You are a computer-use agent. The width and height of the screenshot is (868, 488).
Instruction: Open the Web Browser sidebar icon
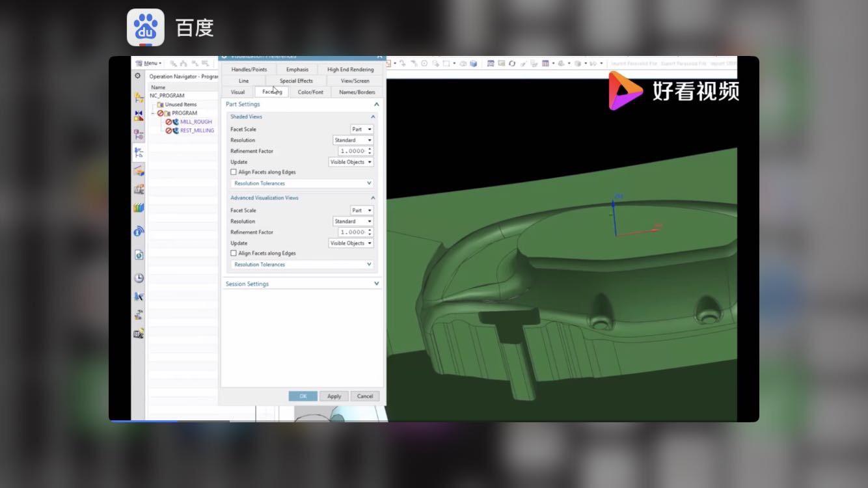(139, 255)
